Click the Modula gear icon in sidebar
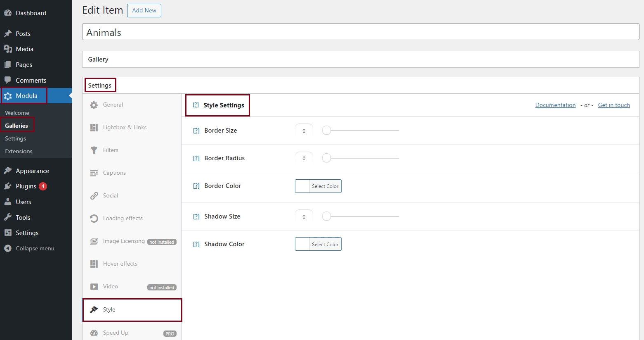This screenshot has height=340, width=644. click(8, 96)
